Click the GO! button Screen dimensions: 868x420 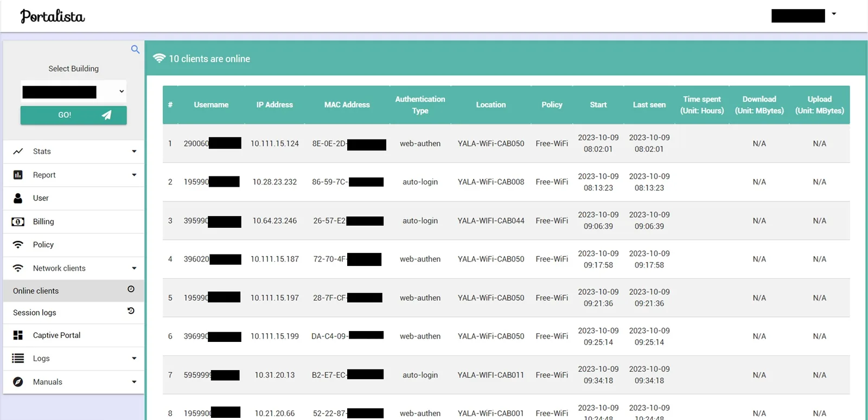74,115
